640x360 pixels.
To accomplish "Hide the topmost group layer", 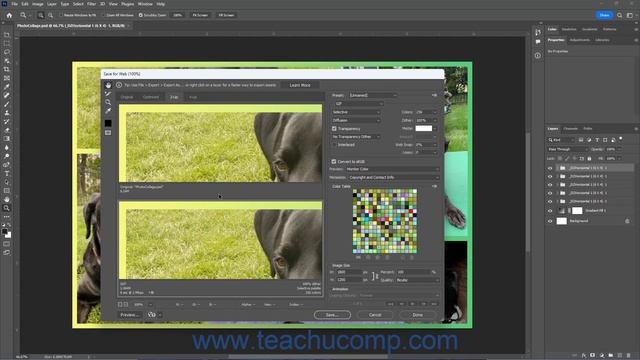I will 550,168.
